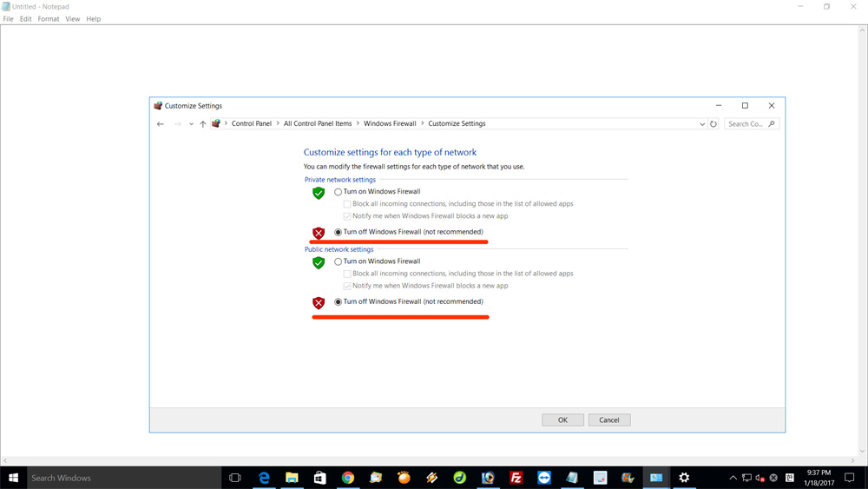Open Notepad View menu
This screenshot has width=868, height=489.
pos(73,19)
